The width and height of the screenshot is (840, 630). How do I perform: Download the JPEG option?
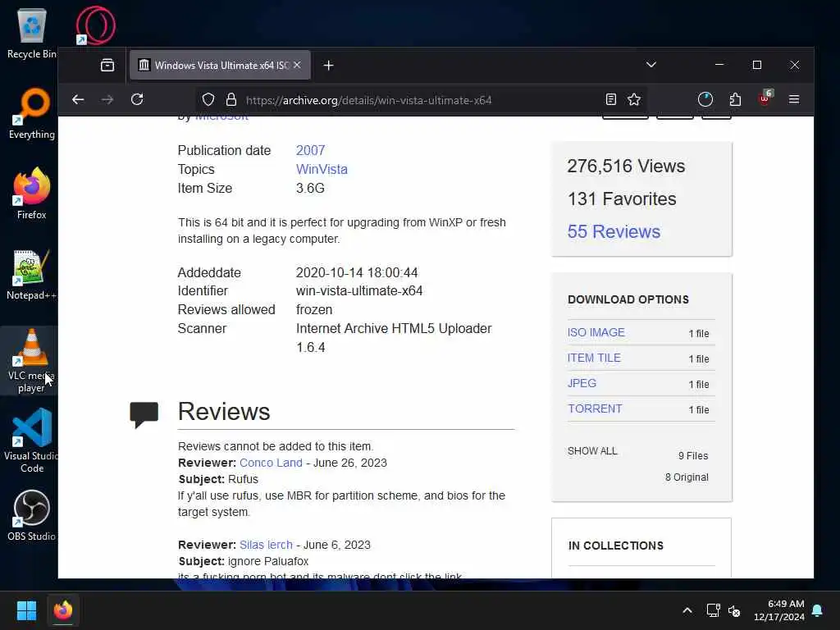tap(582, 384)
